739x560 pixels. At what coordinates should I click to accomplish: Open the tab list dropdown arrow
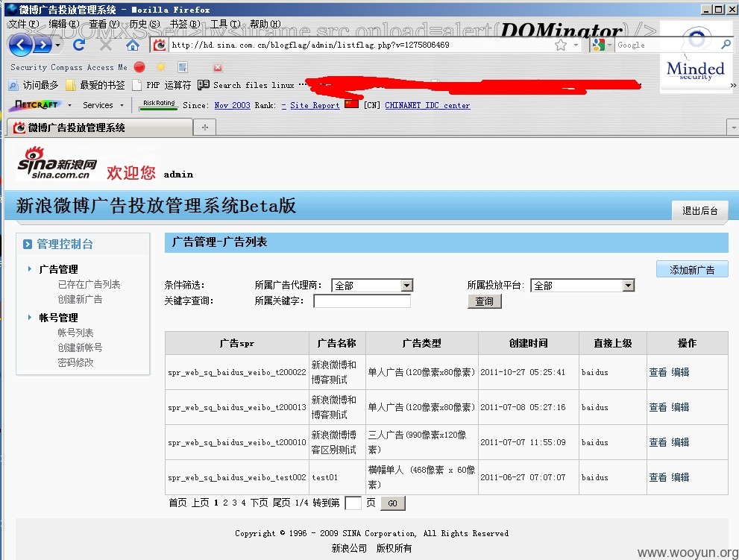point(733,128)
